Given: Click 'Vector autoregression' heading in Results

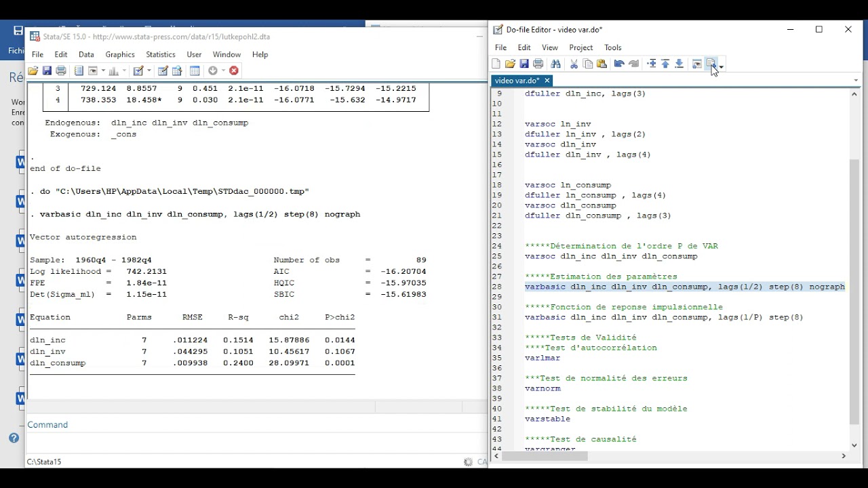Looking at the screenshot, I should (83, 237).
